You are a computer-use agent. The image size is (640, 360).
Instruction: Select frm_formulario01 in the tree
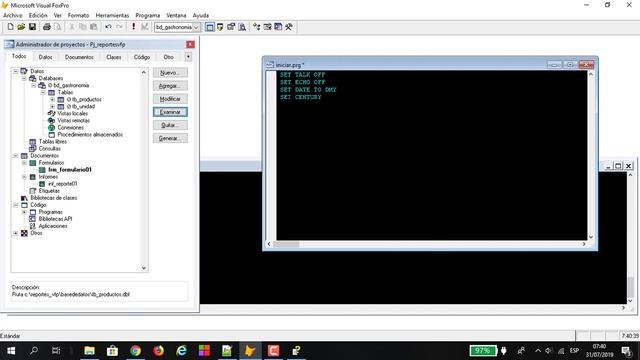click(70, 170)
